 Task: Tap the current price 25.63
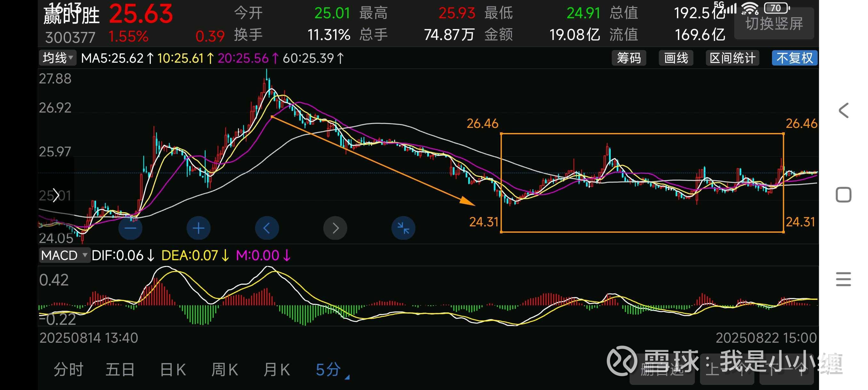141,14
